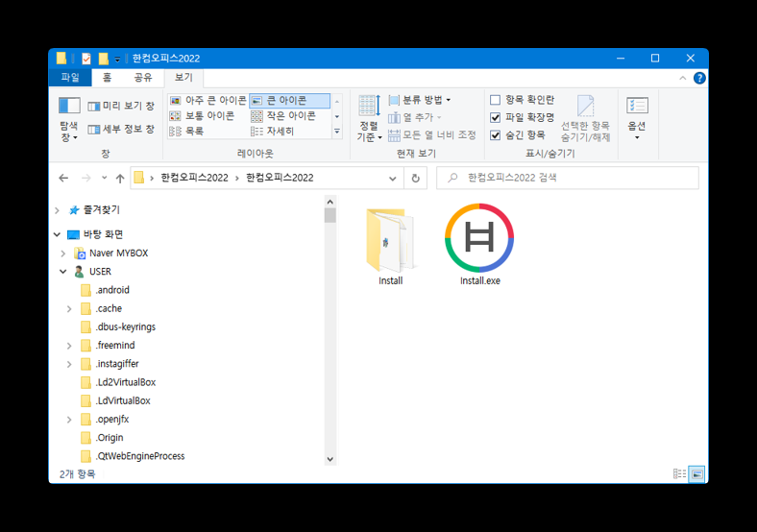Click the navigation pane (탐색 창) button

coord(69,119)
